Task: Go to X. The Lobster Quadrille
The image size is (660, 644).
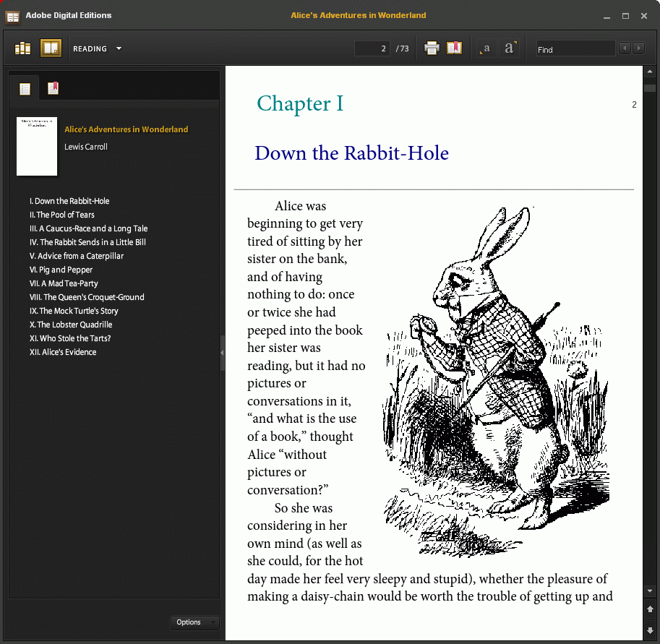Action: 71,325
